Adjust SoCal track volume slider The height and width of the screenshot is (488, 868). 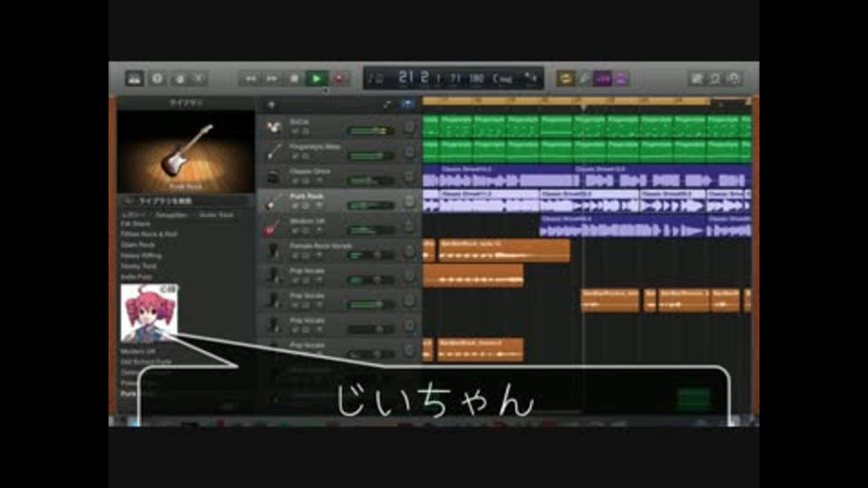pyautogui.click(x=371, y=130)
